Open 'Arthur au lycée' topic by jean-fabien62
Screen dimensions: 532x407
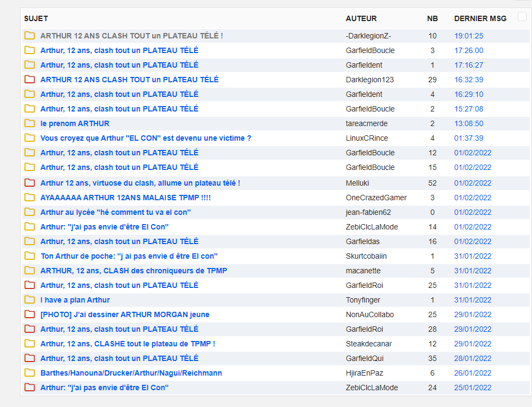(115, 212)
